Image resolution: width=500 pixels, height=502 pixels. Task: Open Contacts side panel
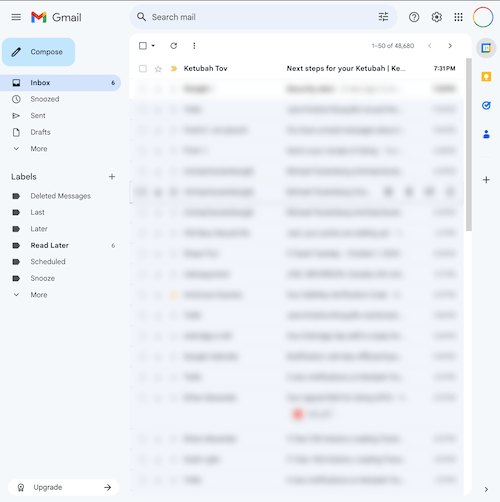pyautogui.click(x=486, y=134)
